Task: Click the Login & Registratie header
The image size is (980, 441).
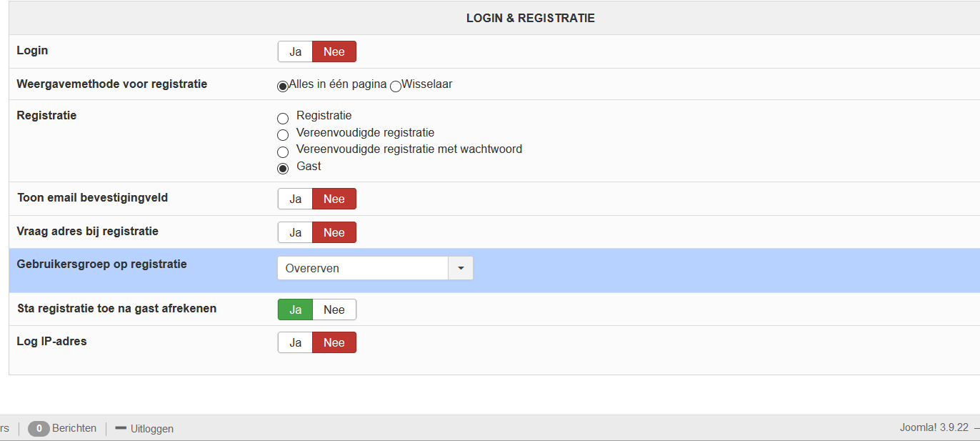Action: (530, 19)
